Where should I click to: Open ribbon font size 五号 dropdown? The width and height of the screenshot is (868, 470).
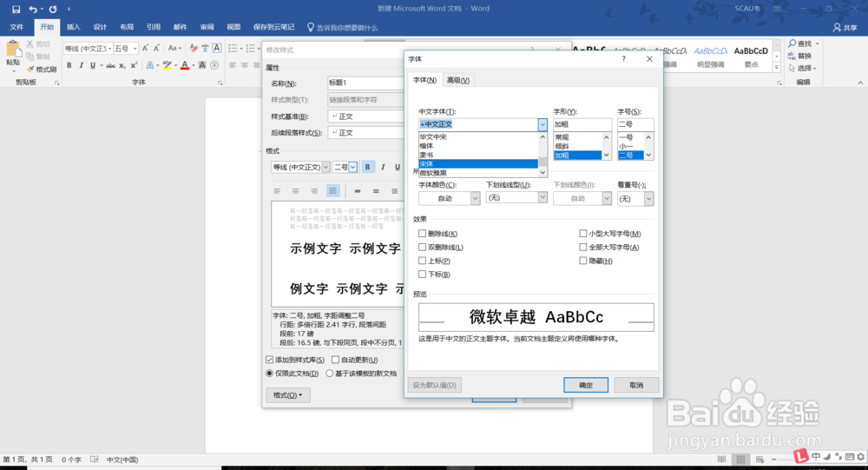click(135, 49)
